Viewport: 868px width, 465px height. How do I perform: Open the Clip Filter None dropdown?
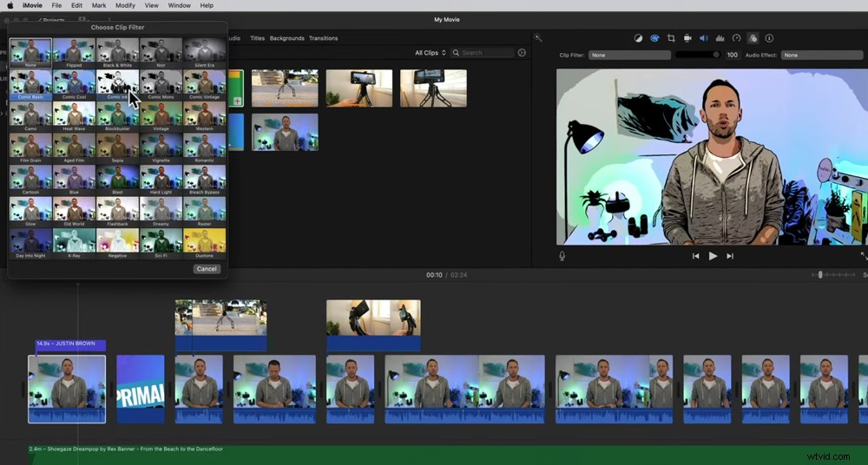pos(629,56)
